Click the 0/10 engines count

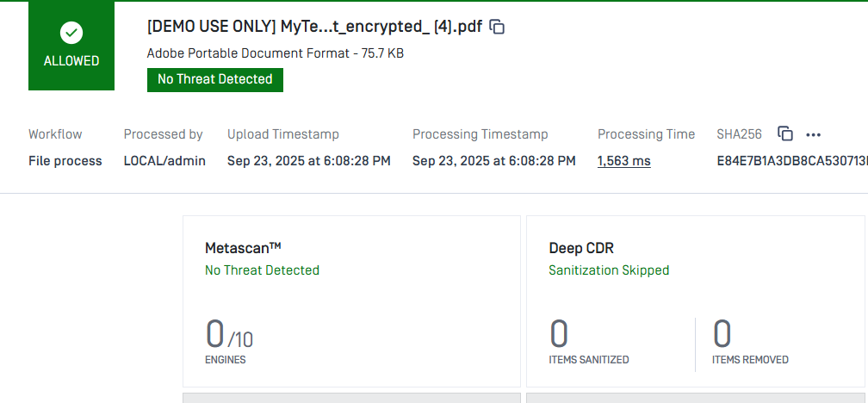click(x=229, y=334)
